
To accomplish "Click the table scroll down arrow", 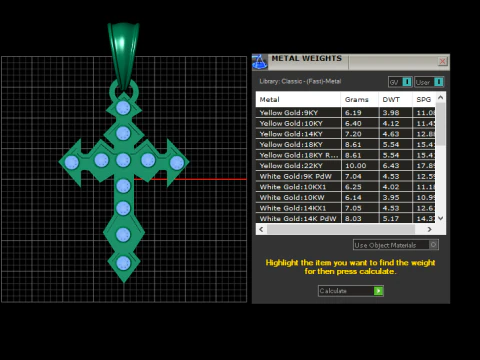I will 441,218.
